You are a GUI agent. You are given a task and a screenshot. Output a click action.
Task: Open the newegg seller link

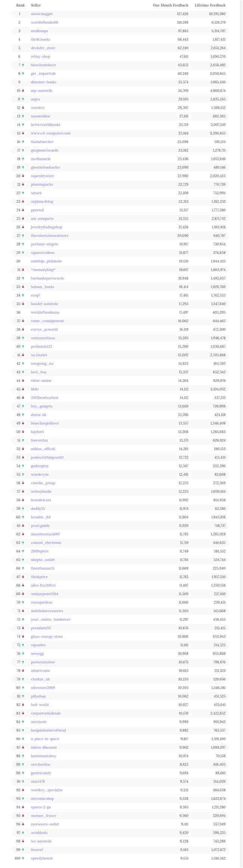tap(37, 654)
